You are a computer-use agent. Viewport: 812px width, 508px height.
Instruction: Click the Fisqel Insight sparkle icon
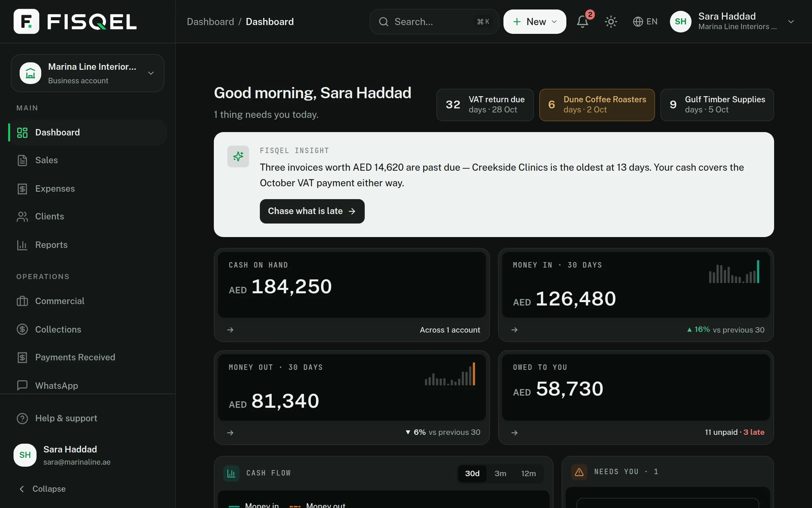[x=238, y=156]
